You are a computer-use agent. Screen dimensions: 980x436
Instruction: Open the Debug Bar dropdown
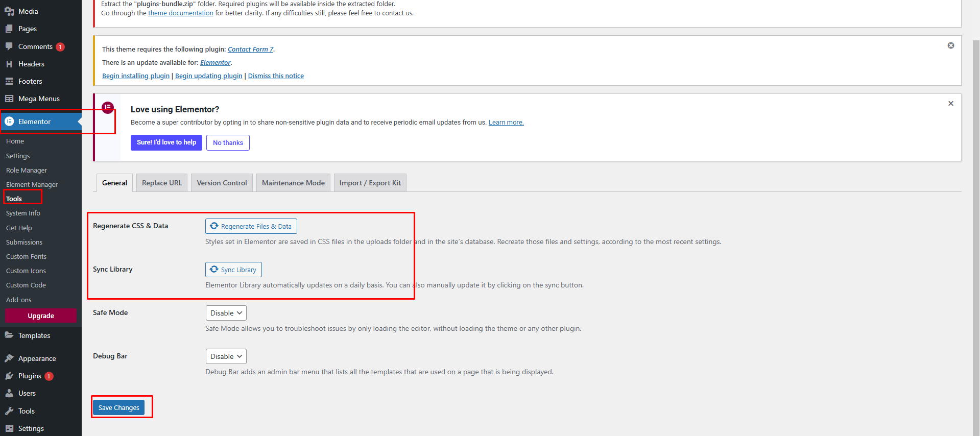(226, 356)
